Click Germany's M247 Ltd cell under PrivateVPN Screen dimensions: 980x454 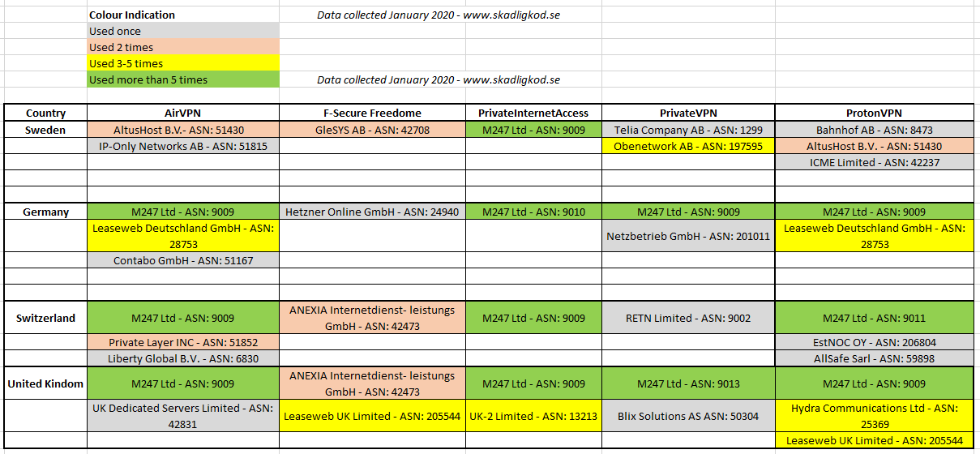coord(688,212)
